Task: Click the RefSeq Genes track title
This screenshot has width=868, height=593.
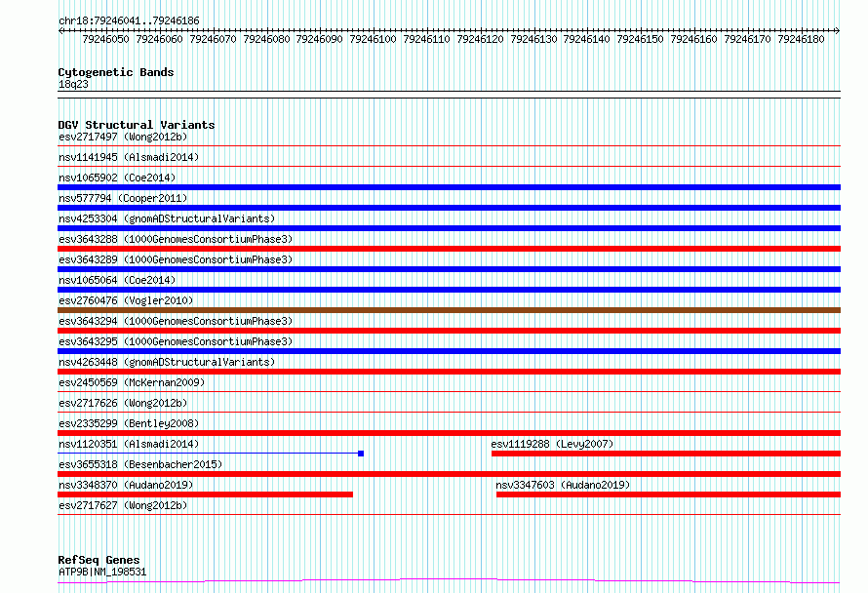Action: [x=99, y=561]
